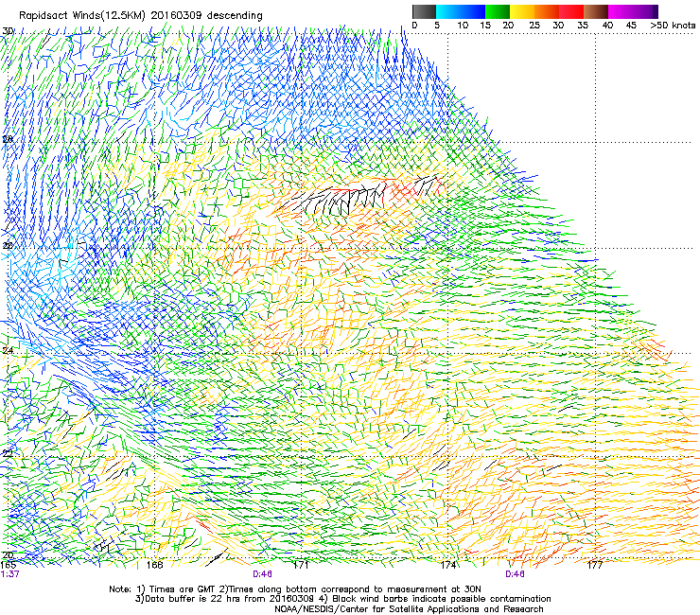Click the '>50 knots' legend label
Screen dimensions: 700x615
click(673, 26)
